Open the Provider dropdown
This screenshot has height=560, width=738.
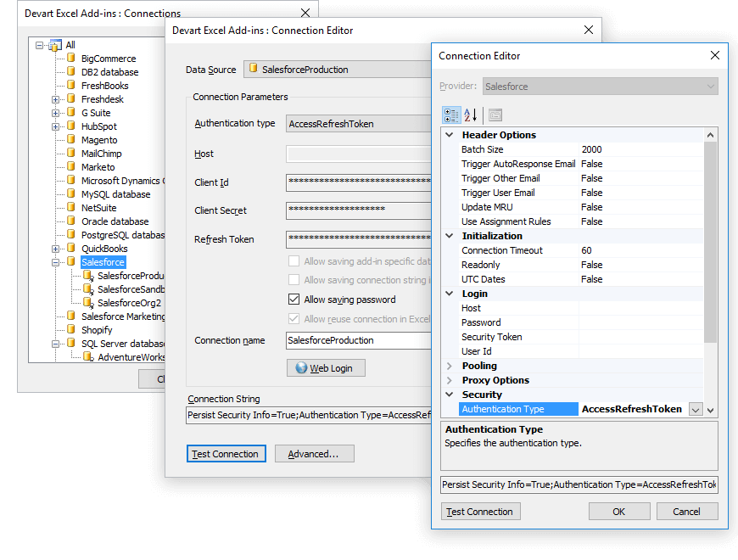click(x=711, y=86)
